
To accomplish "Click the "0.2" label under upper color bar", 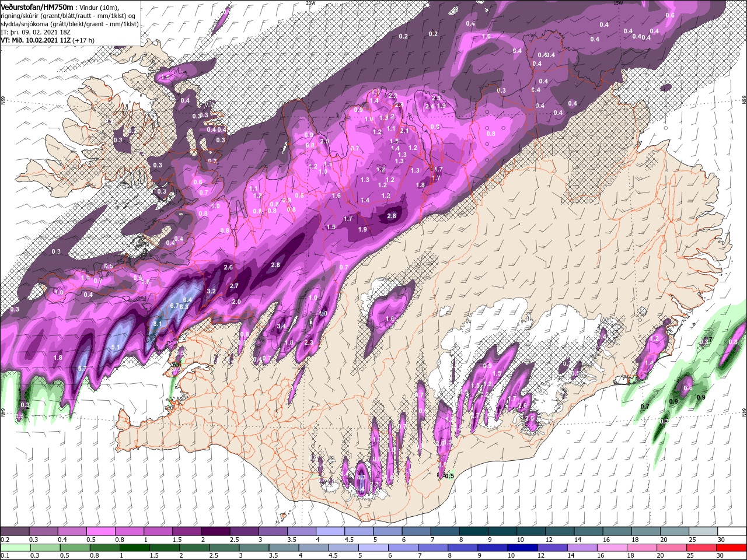I will click(5, 540).
